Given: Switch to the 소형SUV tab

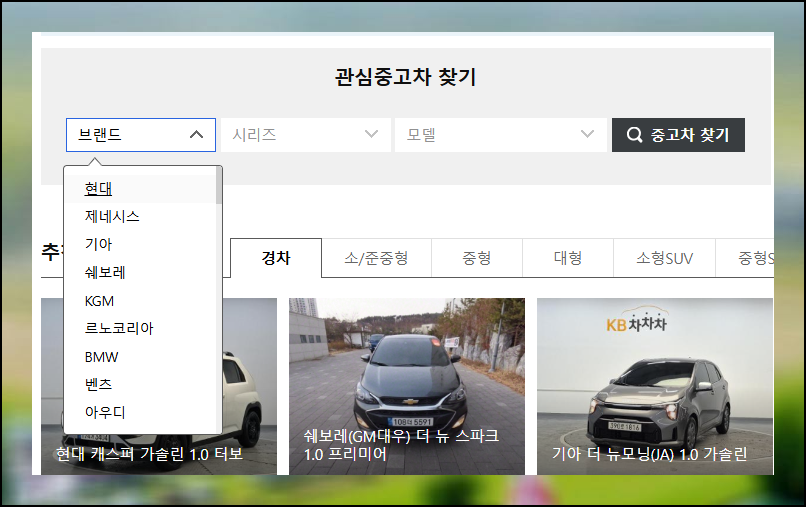Looking at the screenshot, I should pyautogui.click(x=665, y=258).
